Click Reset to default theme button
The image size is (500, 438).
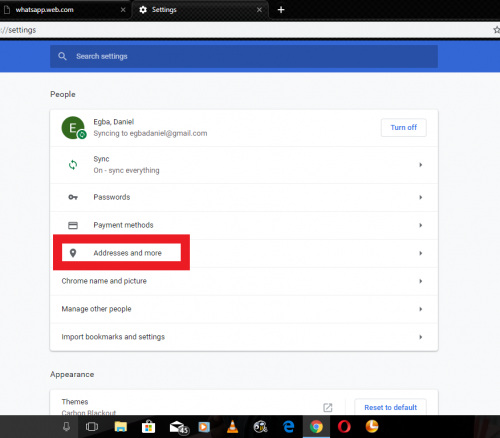390,407
